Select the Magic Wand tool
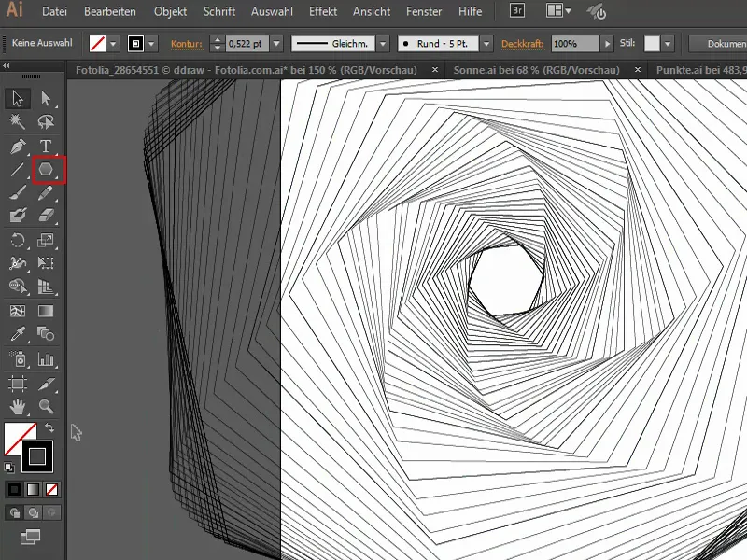Viewport: 747px width, 560px height. tap(15, 121)
